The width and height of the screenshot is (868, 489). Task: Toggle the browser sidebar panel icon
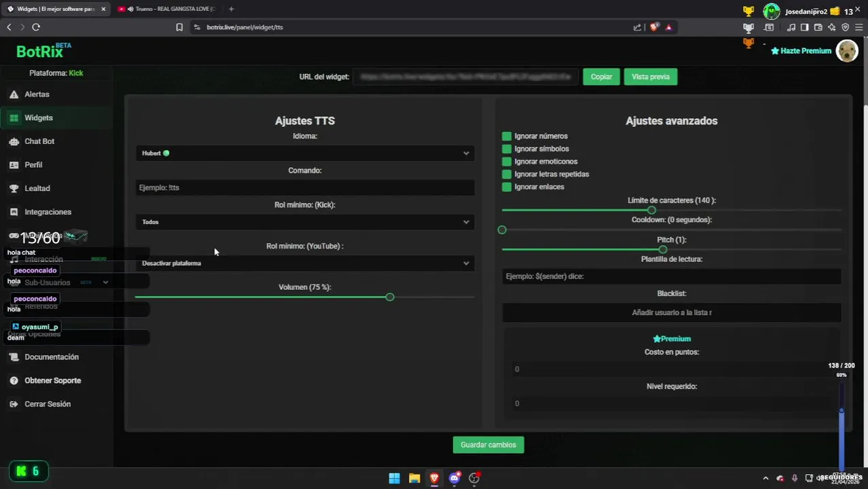click(804, 27)
